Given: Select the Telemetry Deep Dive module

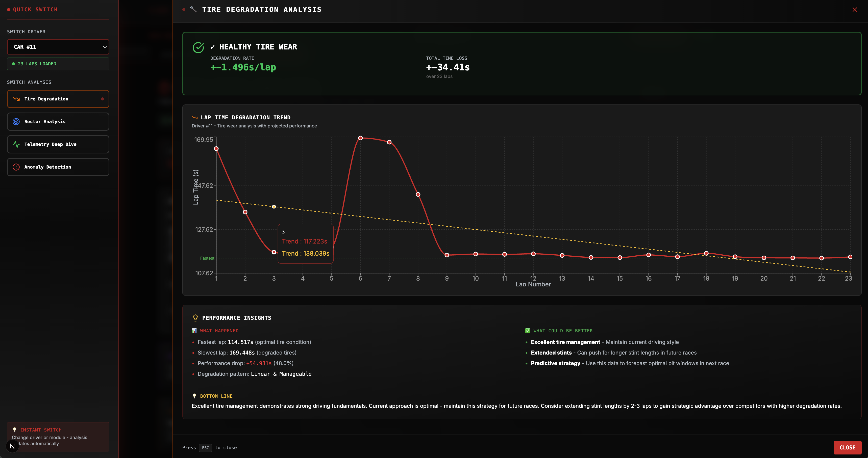Looking at the screenshot, I should [x=58, y=145].
